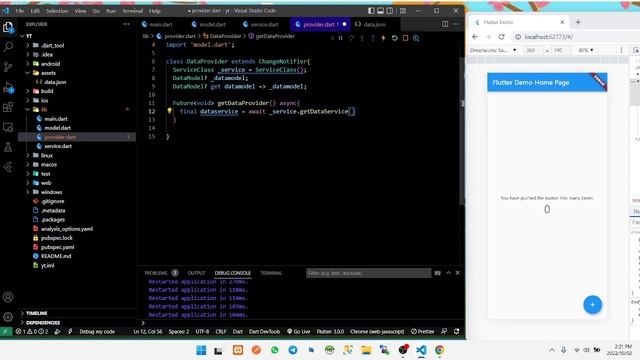
Task: Open the Manage gear icon
Action: 8,317
